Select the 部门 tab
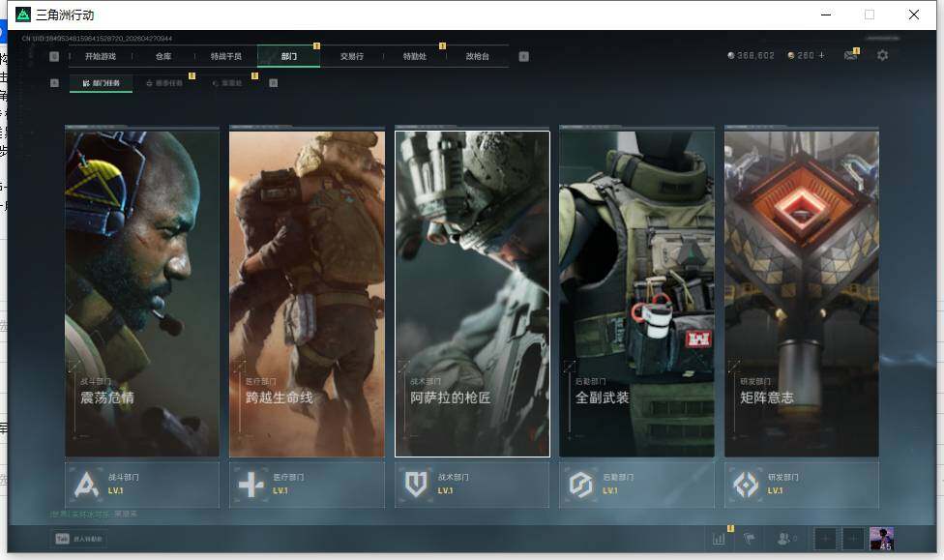The height and width of the screenshot is (560, 944). click(289, 56)
